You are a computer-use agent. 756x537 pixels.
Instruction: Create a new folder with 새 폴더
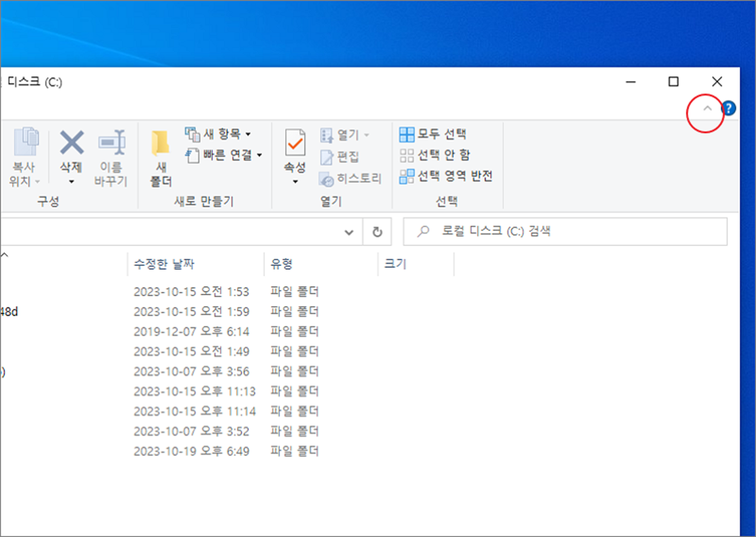tap(160, 158)
